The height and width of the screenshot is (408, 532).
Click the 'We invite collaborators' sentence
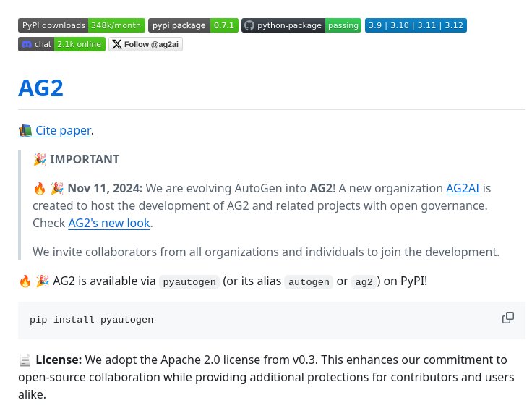(266, 252)
